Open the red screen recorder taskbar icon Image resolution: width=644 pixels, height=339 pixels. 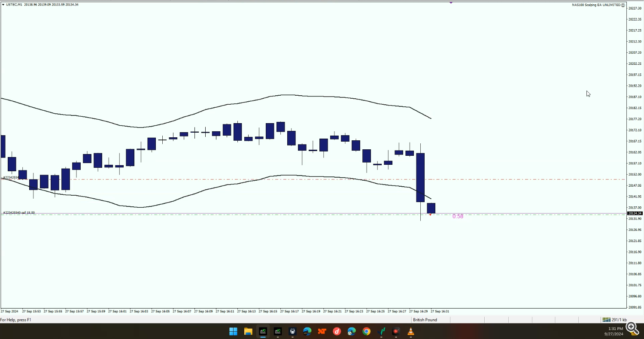(x=396, y=331)
